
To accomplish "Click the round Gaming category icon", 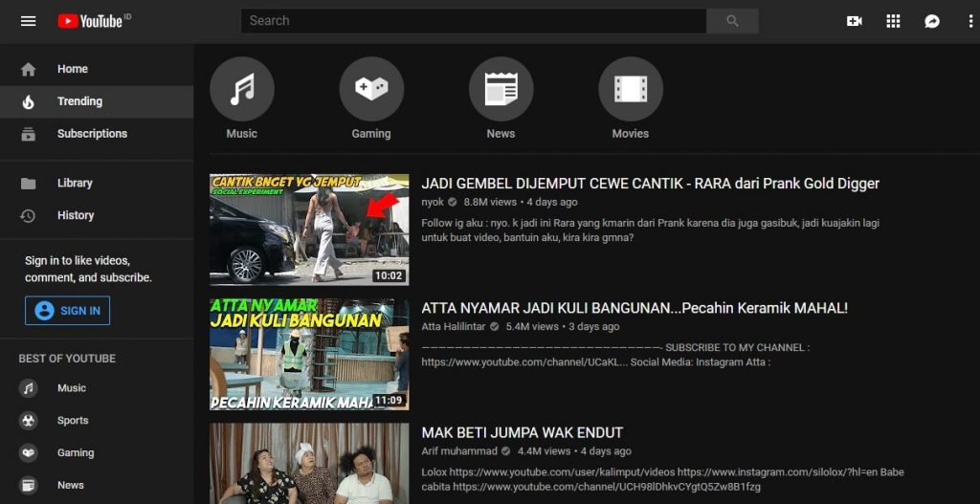I will coord(371,89).
